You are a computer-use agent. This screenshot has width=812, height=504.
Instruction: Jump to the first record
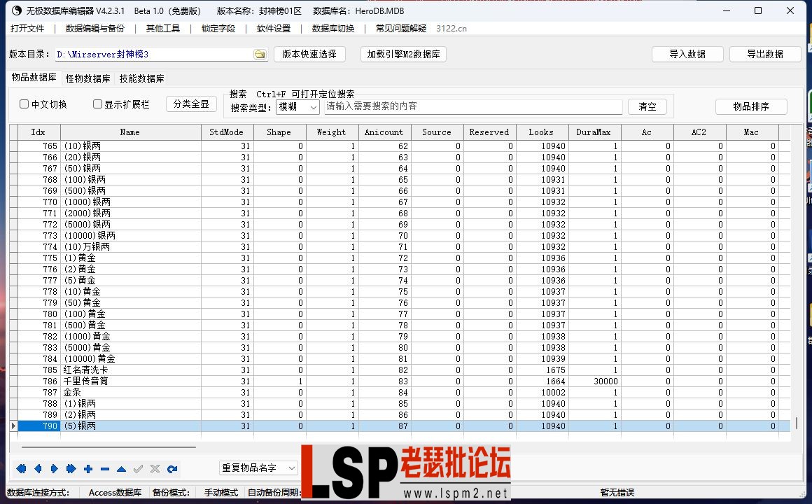pos(21,469)
